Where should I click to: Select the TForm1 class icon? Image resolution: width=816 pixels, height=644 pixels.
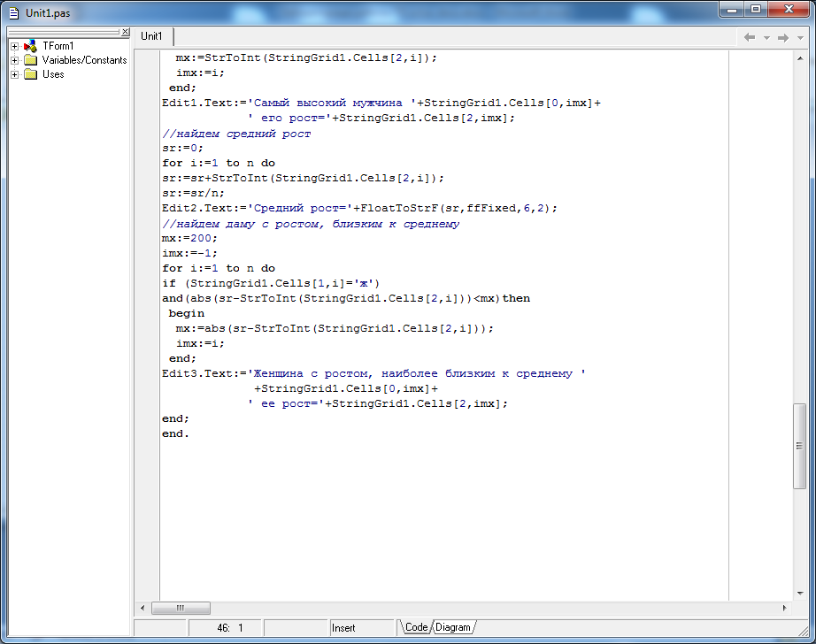tap(31, 46)
